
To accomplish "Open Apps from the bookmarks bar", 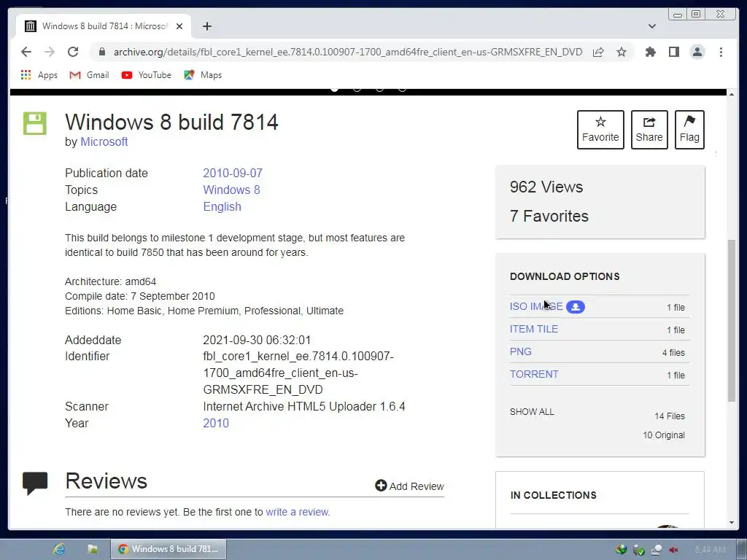I will (39, 75).
